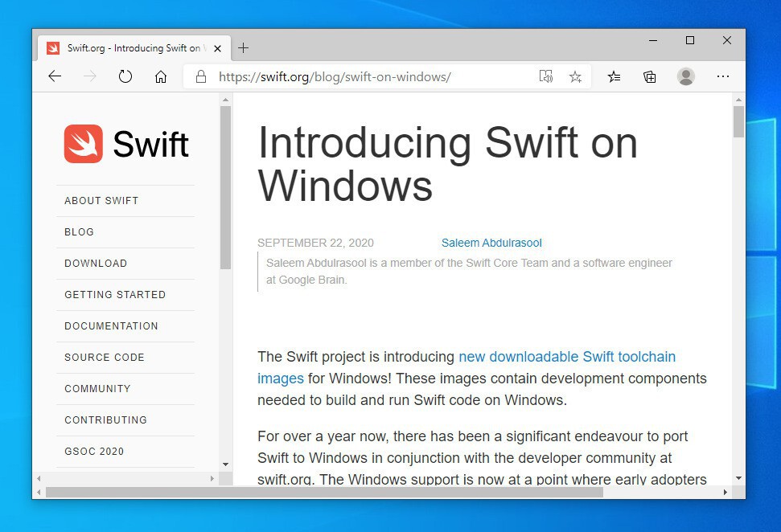781x532 pixels.
Task: Open the Collections icon
Action: coord(650,76)
